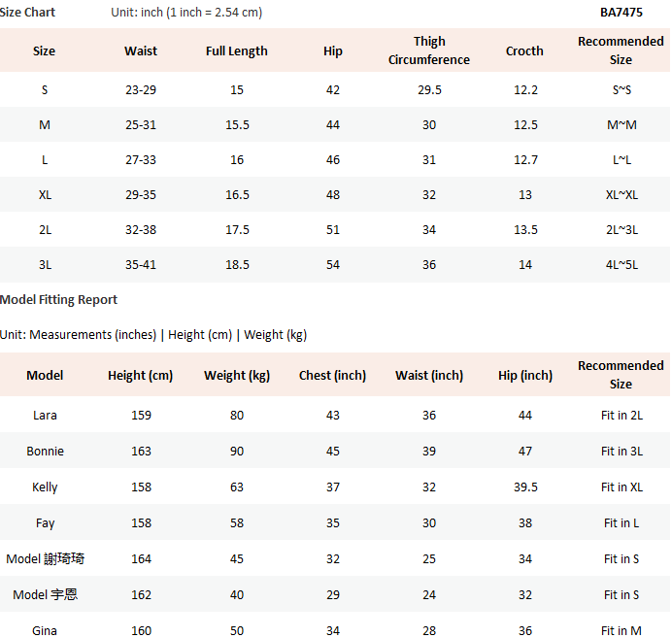Click the model name Bonnie
The width and height of the screenshot is (672, 638).
coord(45,451)
